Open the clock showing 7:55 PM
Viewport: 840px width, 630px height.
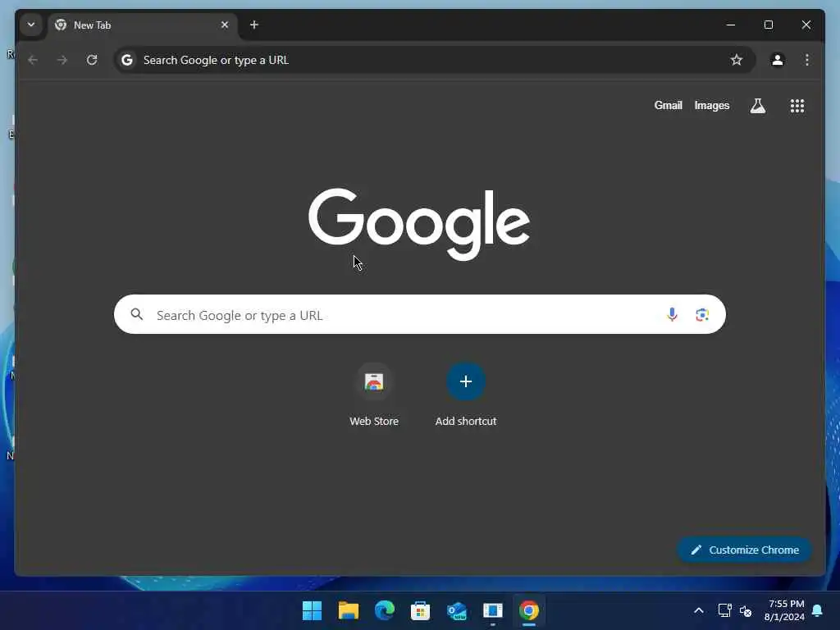784,610
